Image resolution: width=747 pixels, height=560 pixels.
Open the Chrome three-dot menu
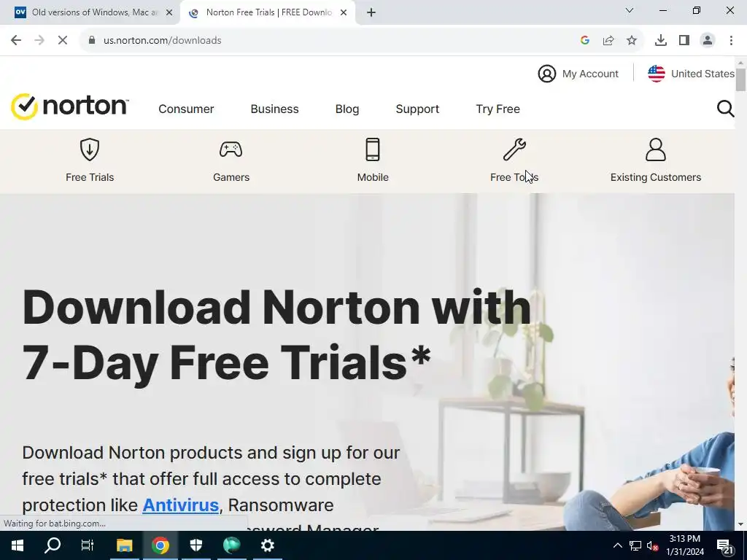tap(731, 41)
